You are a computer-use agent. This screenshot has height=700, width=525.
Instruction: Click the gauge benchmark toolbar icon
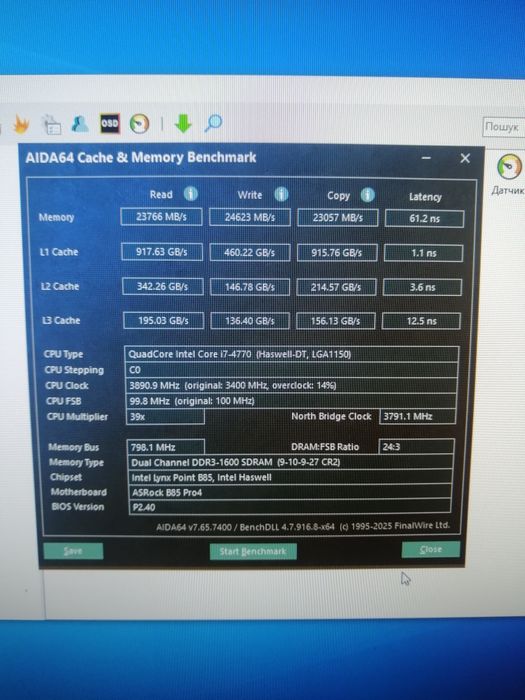139,124
